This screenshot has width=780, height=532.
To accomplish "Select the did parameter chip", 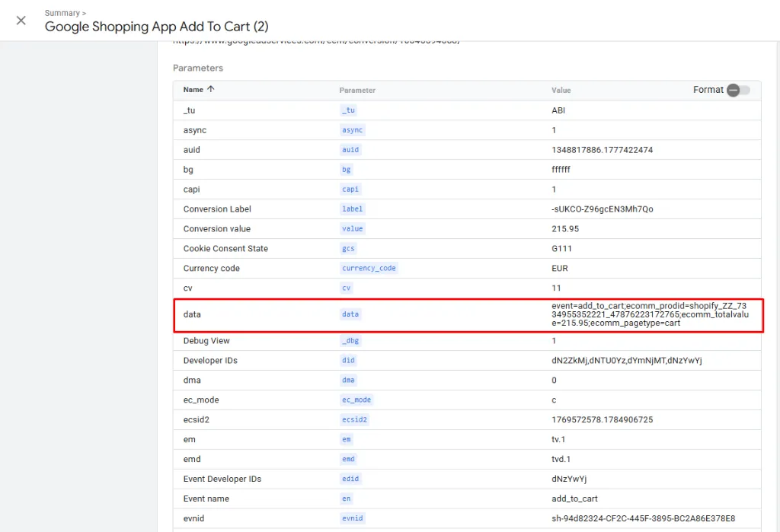I will (348, 361).
